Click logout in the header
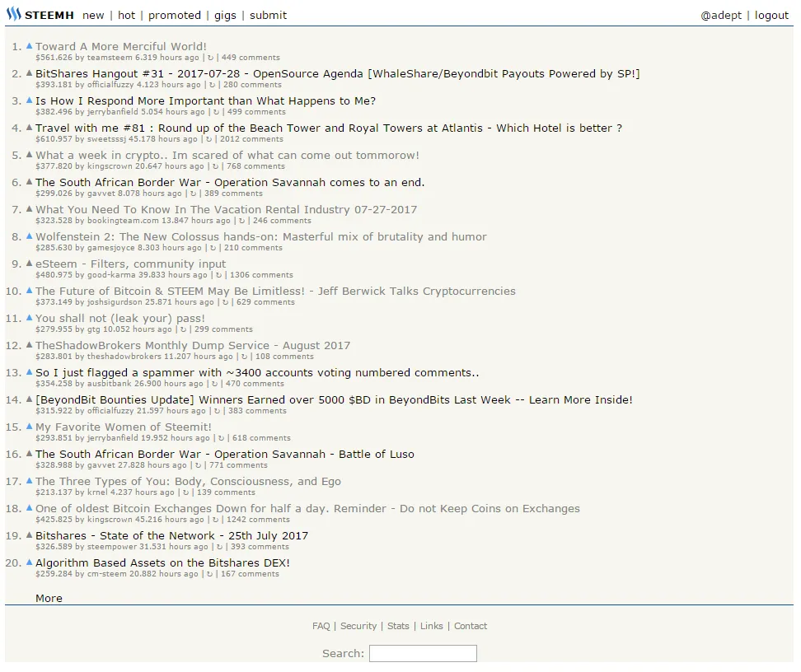 click(x=771, y=16)
